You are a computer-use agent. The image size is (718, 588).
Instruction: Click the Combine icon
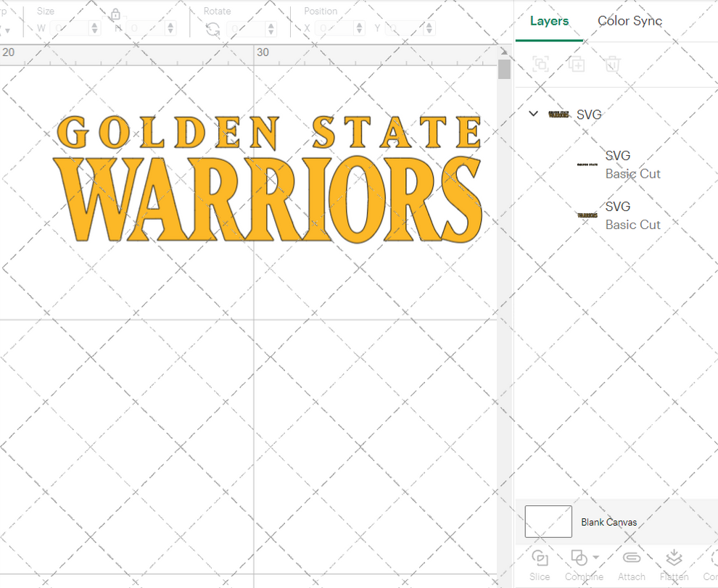tap(579, 558)
